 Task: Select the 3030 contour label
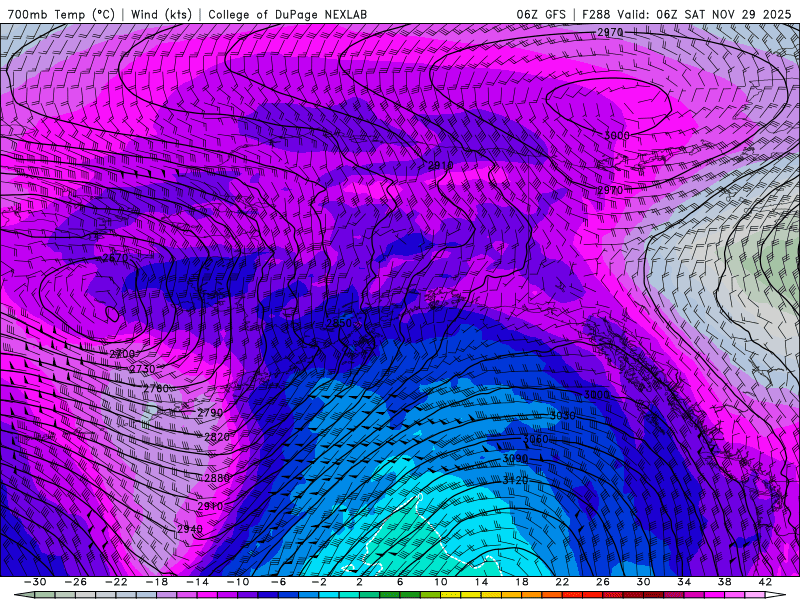(x=563, y=416)
